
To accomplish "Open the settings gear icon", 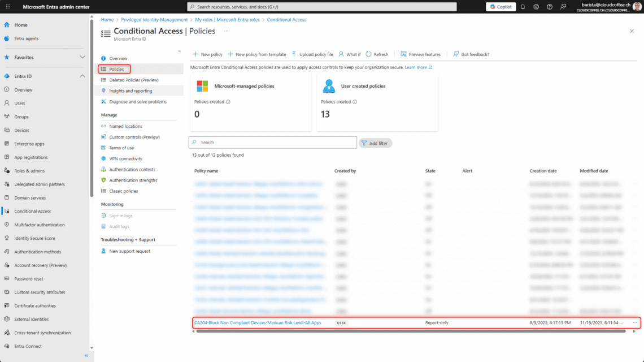I will coord(536,6).
